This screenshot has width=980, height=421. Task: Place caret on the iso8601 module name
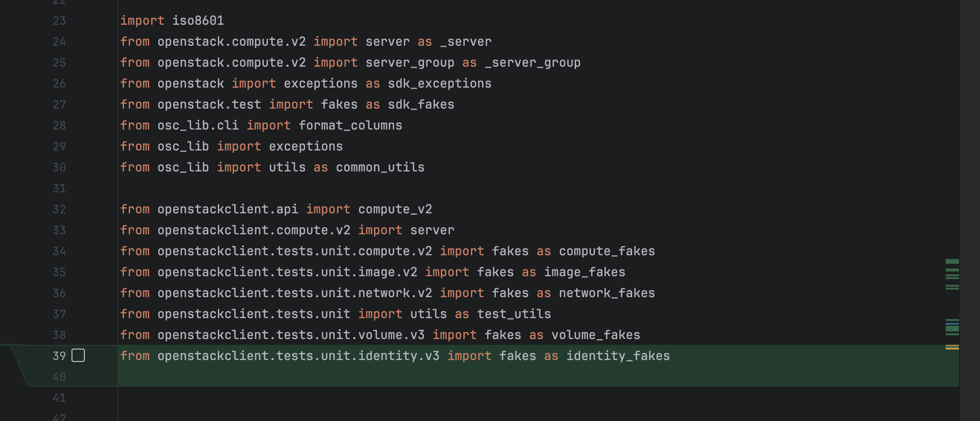click(x=198, y=20)
